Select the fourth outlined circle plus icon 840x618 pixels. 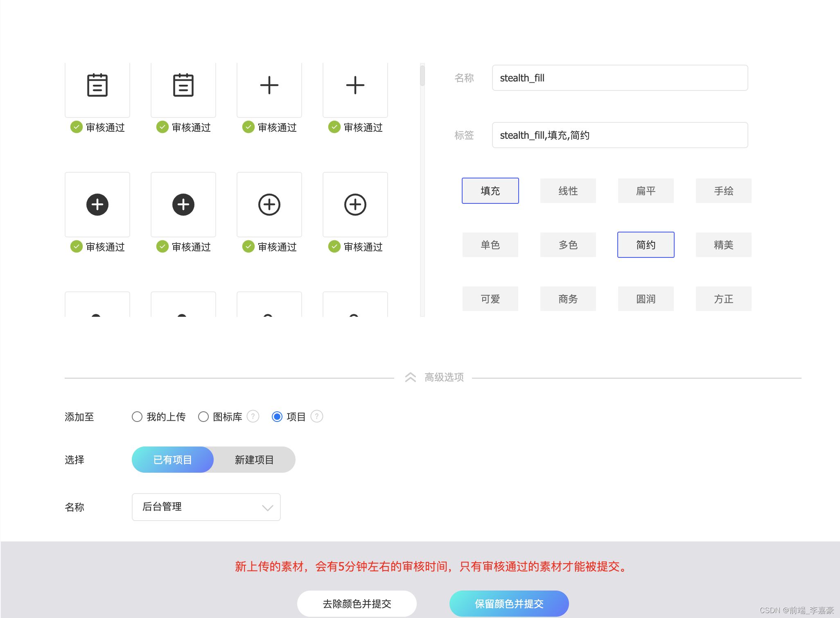(355, 205)
